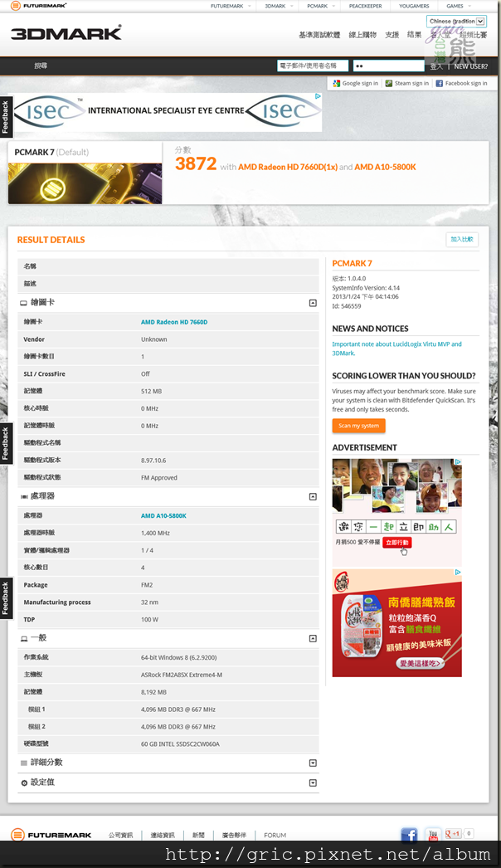
Task: Open AMD A10-5800K link in 處理器 row
Action: point(164,516)
